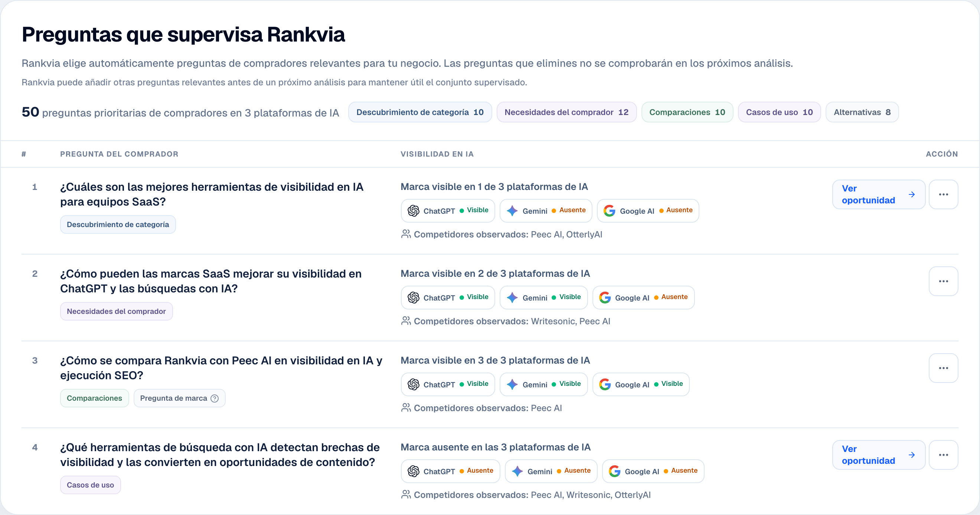Filter by Alternativas 8 chip
Image resolution: width=980 pixels, height=515 pixels.
pyautogui.click(x=862, y=112)
